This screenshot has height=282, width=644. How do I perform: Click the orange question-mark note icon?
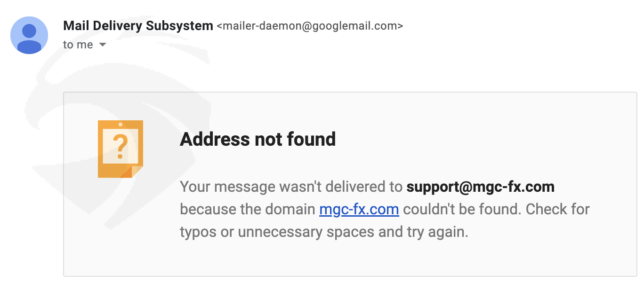pos(120,149)
